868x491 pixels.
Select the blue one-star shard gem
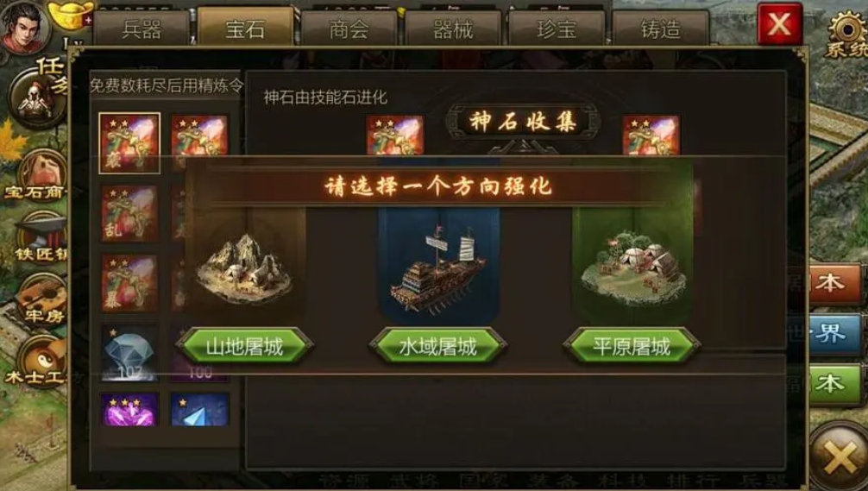199,409
